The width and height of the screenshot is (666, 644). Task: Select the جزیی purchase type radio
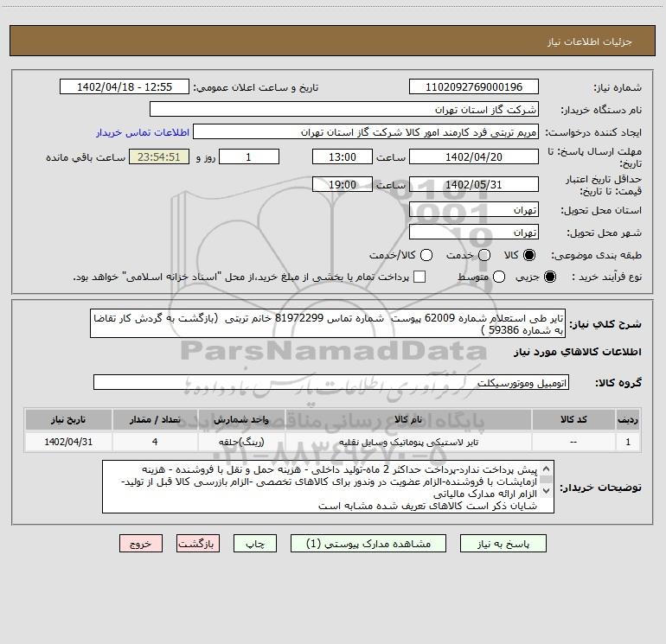pyautogui.click(x=550, y=277)
